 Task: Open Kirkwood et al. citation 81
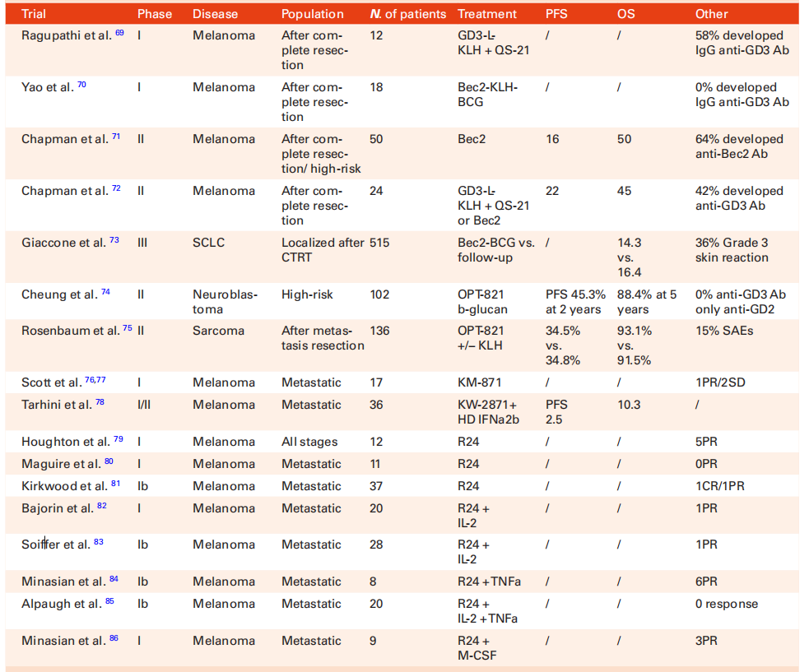115,484
